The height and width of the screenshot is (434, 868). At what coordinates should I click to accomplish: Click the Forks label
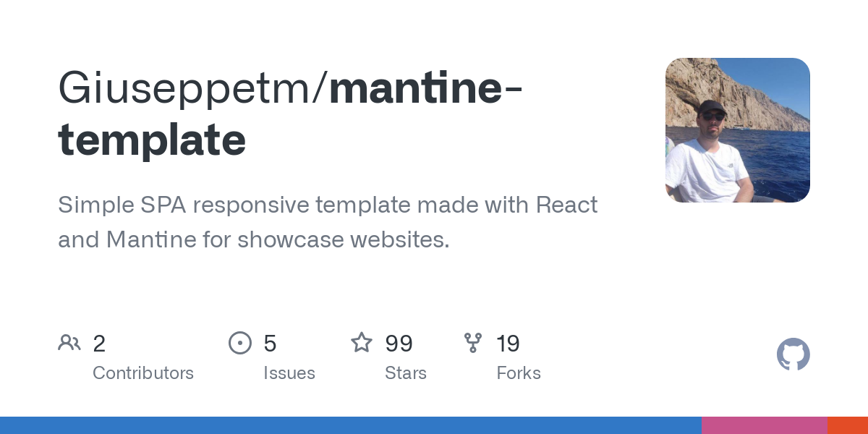pos(519,373)
